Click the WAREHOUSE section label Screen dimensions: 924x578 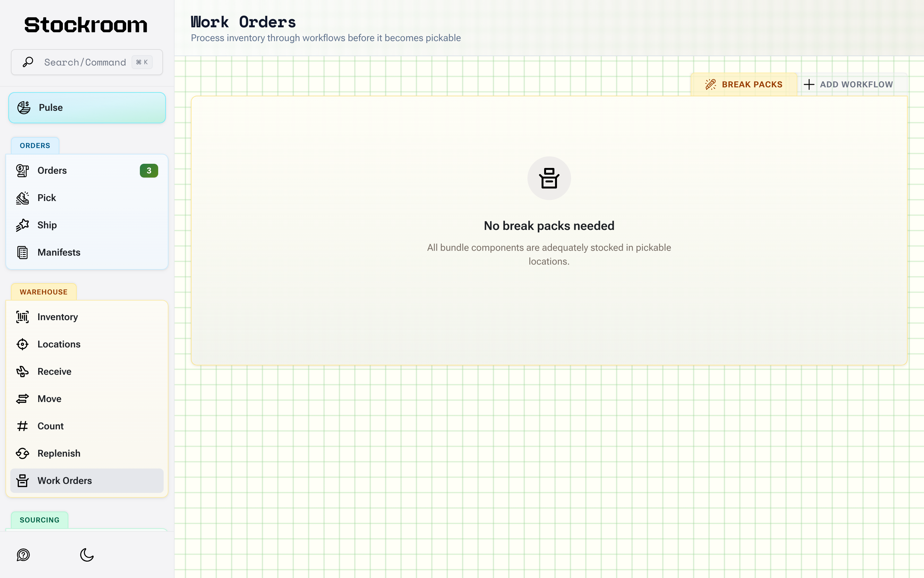[x=44, y=292]
